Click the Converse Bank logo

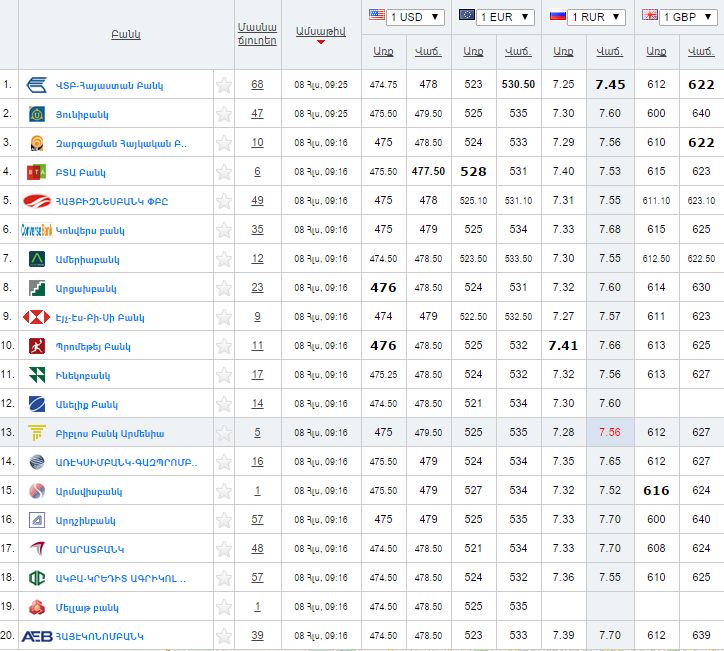(x=36, y=230)
